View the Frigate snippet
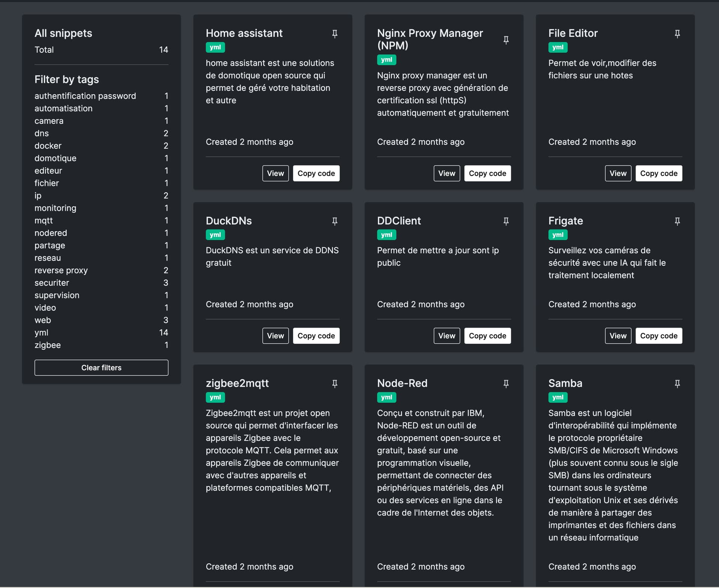The image size is (719, 588). point(618,336)
